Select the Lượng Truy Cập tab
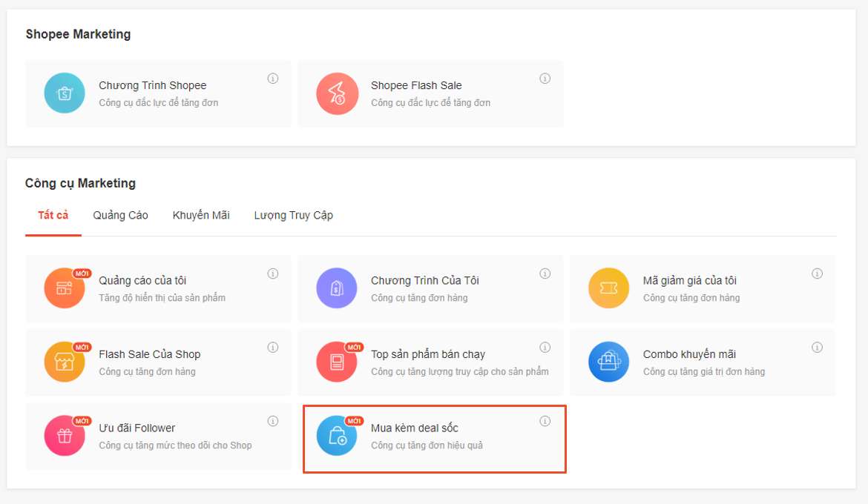The width and height of the screenshot is (868, 504). [293, 216]
